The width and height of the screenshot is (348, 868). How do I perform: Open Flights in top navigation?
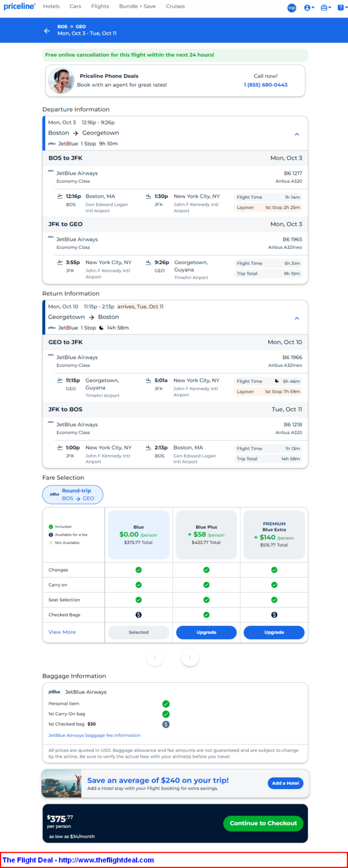pos(100,7)
